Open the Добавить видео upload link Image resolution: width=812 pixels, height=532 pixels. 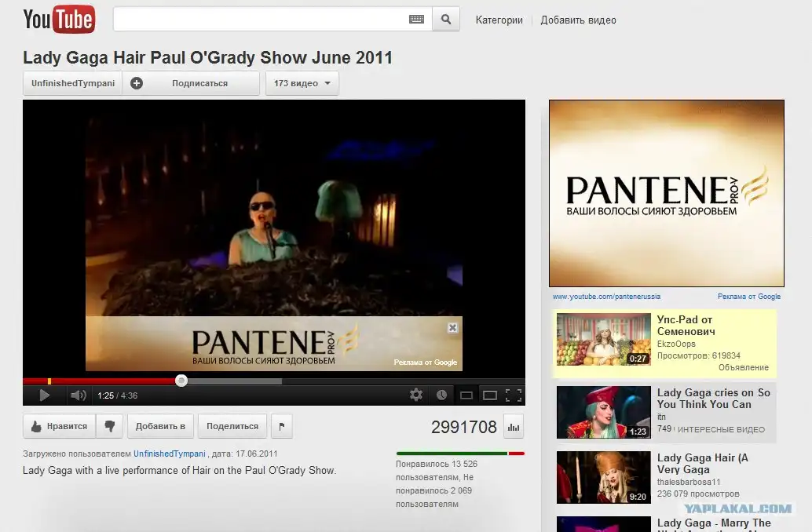click(578, 20)
